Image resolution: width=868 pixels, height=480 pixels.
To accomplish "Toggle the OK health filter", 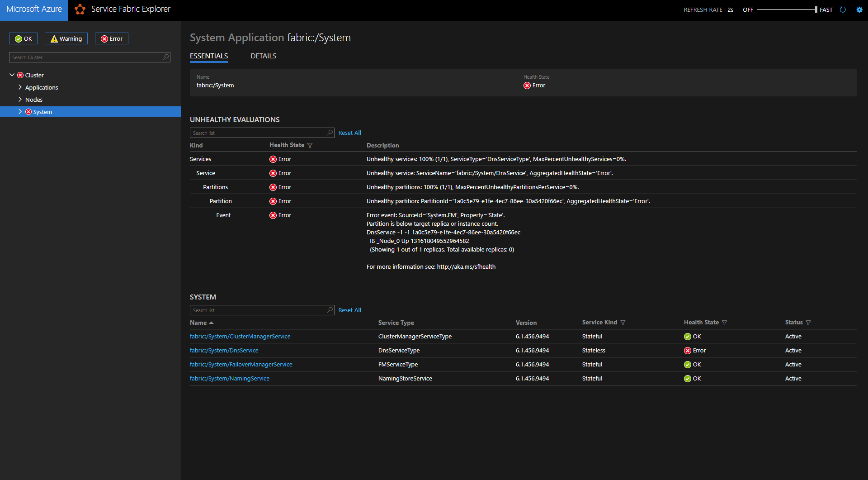I will coord(23,38).
